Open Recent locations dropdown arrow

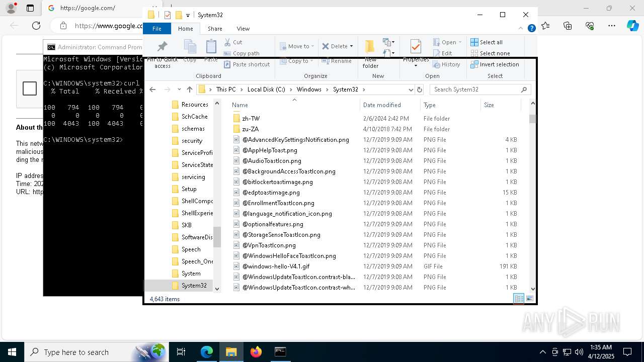[179, 89]
